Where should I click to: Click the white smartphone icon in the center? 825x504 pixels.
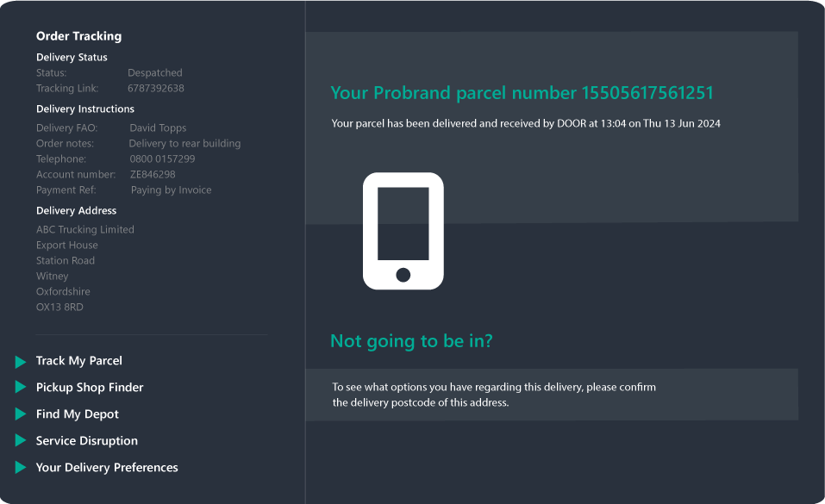pyautogui.click(x=403, y=230)
